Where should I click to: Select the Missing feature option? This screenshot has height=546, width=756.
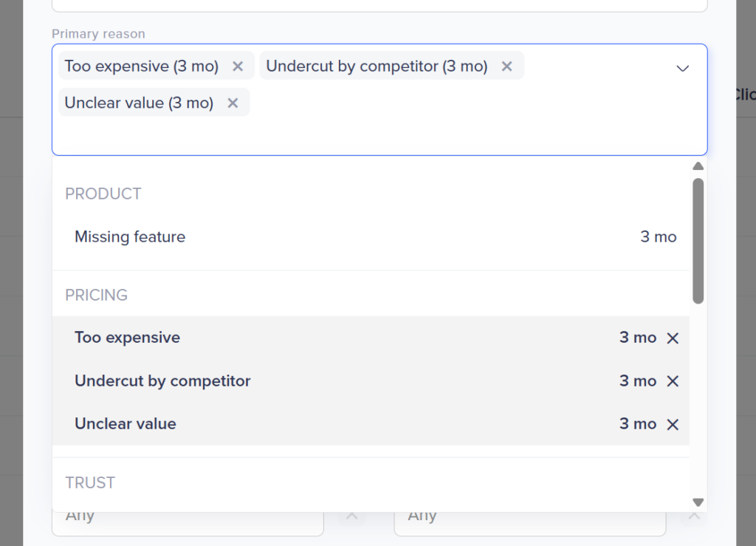click(x=130, y=237)
